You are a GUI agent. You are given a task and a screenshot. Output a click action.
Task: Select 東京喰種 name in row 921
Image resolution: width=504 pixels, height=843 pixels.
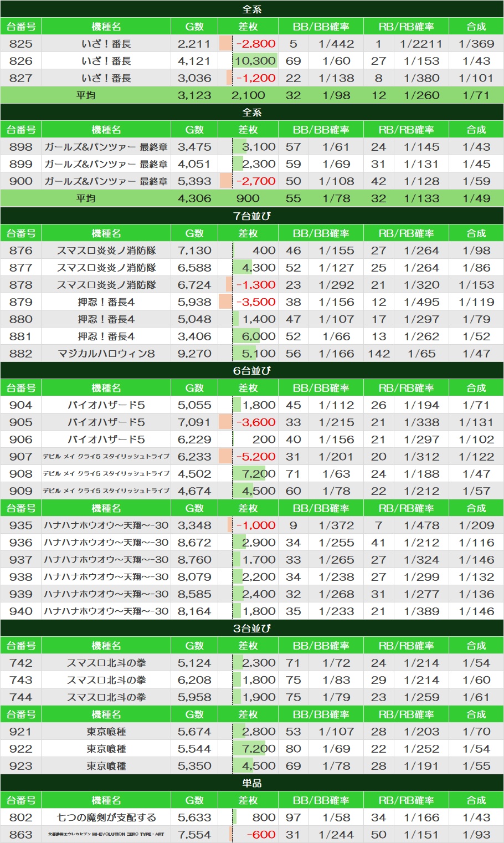pos(106,732)
